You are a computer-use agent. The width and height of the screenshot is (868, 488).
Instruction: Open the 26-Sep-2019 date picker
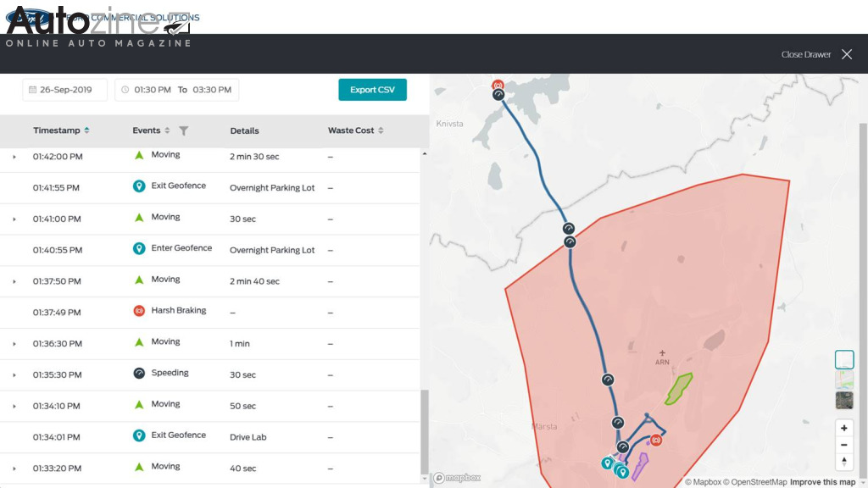pyautogui.click(x=64, y=90)
